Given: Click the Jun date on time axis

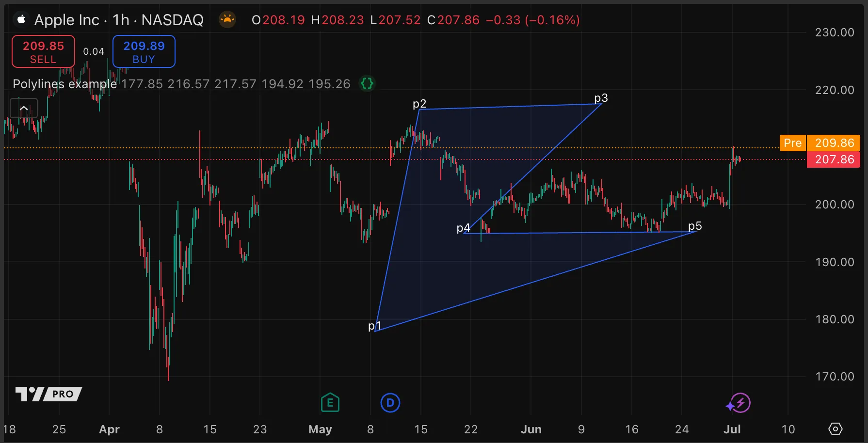Looking at the screenshot, I should (x=531, y=429).
